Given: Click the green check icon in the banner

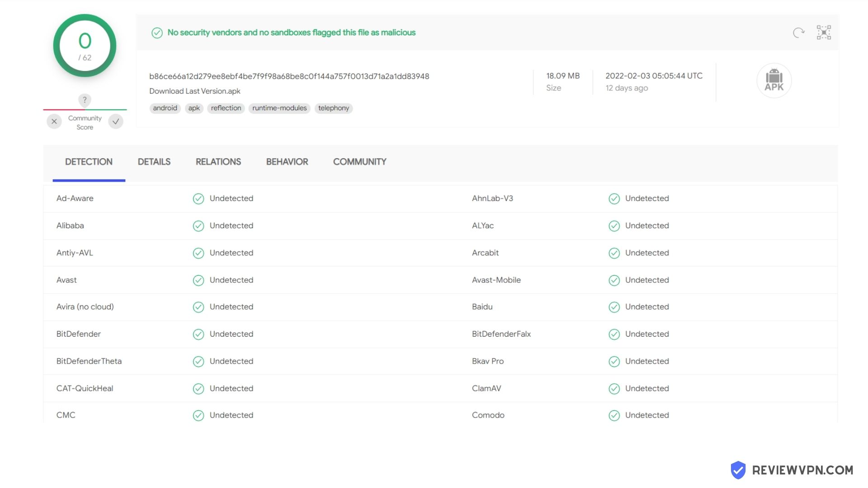Looking at the screenshot, I should [157, 33].
